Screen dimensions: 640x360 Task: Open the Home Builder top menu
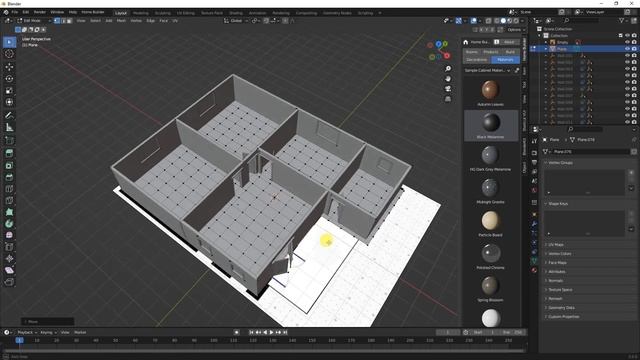pyautogui.click(x=93, y=12)
